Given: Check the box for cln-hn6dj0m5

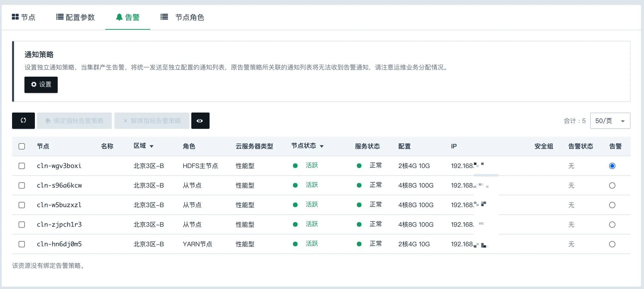Looking at the screenshot, I should (x=22, y=244).
